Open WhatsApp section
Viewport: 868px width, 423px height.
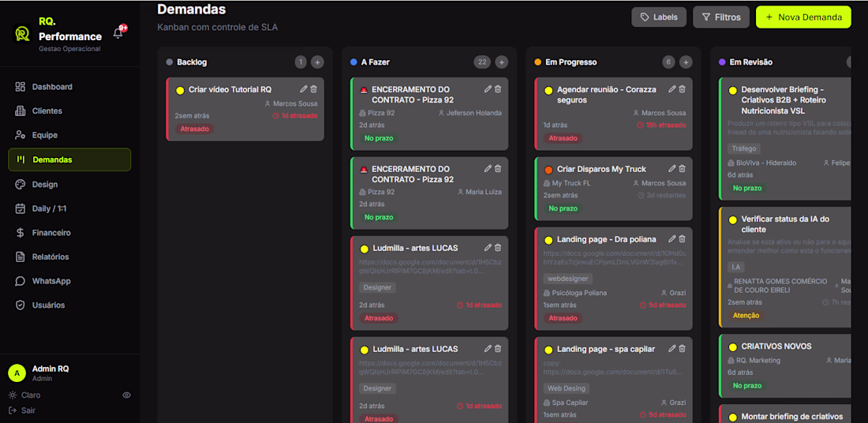tap(69, 281)
